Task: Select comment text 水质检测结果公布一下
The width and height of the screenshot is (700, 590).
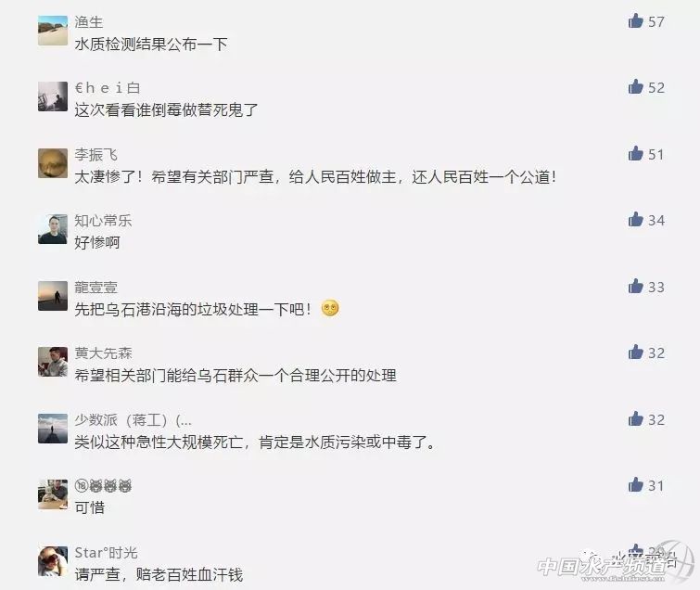Action: click(x=151, y=45)
